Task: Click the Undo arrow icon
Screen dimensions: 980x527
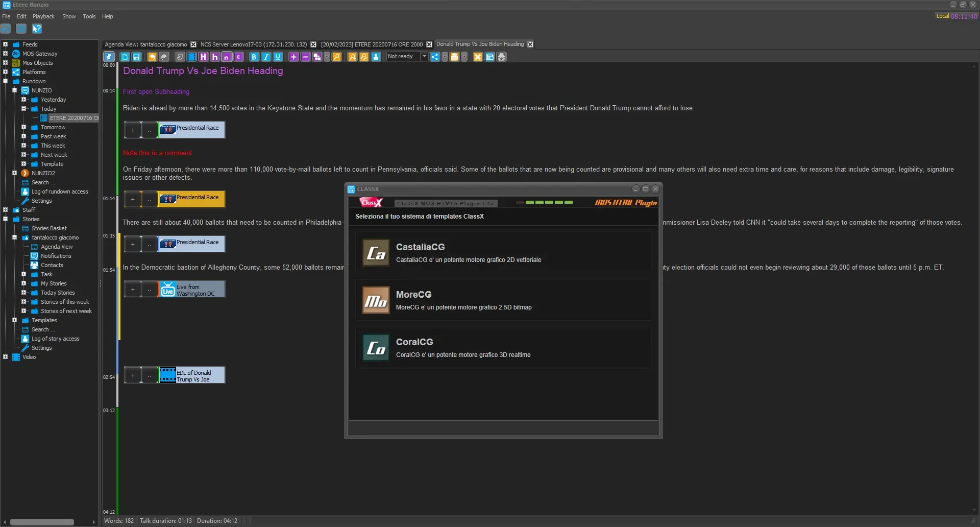Action: 152,57
